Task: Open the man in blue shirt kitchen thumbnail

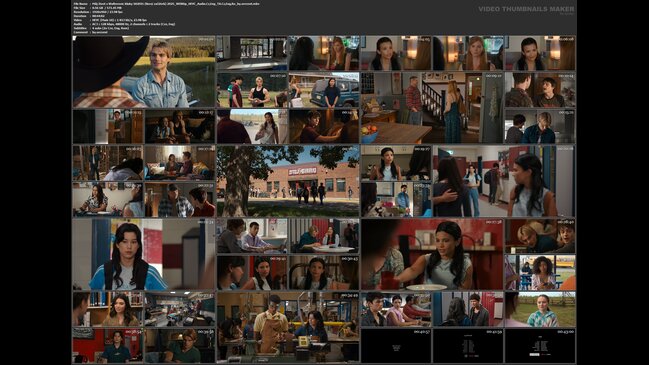Action: point(396,199)
